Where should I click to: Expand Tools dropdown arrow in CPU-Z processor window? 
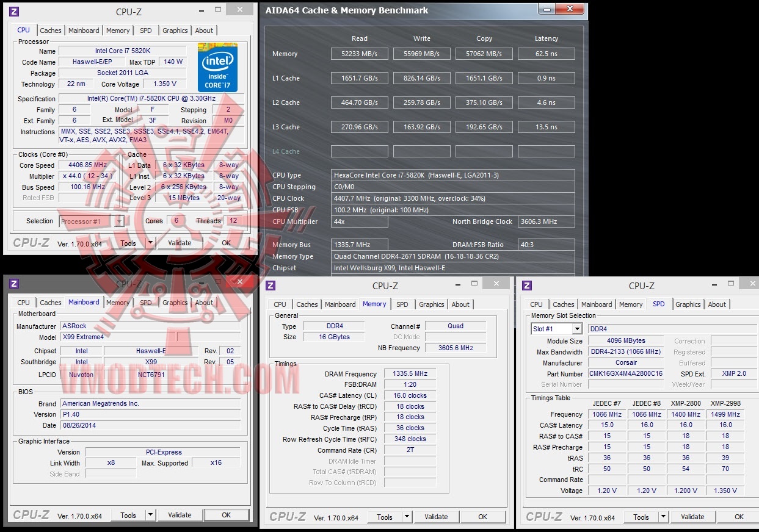[150, 243]
